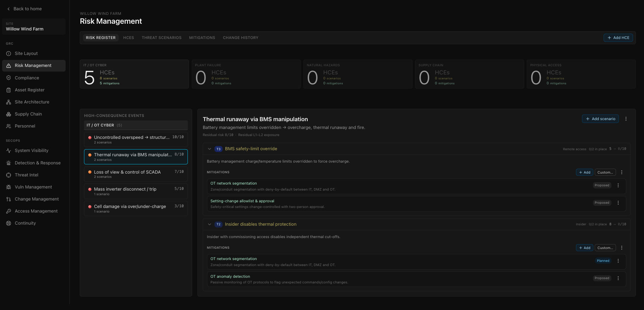Open the Change History tab
Viewport: 644px width, 310px height.
241,38
